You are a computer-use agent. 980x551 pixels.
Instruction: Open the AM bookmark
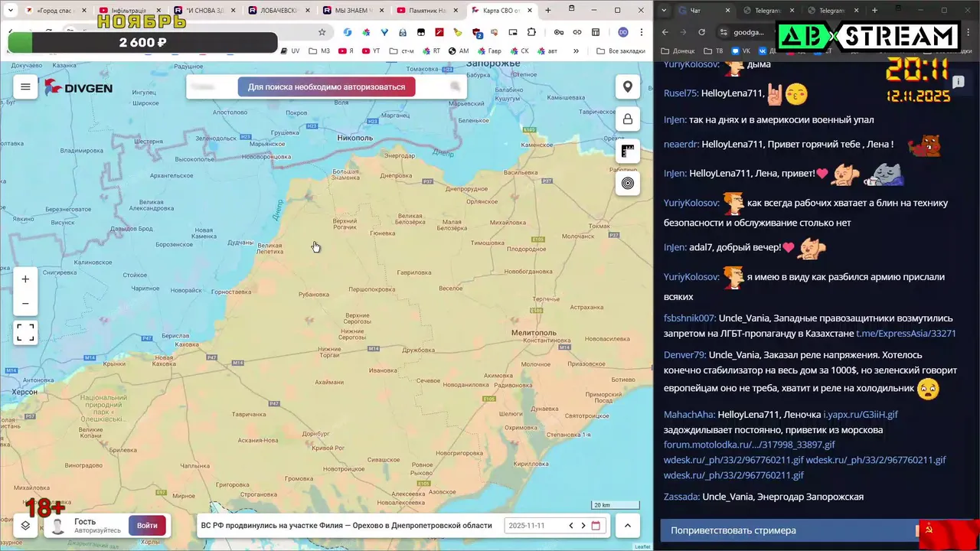pyautogui.click(x=459, y=51)
